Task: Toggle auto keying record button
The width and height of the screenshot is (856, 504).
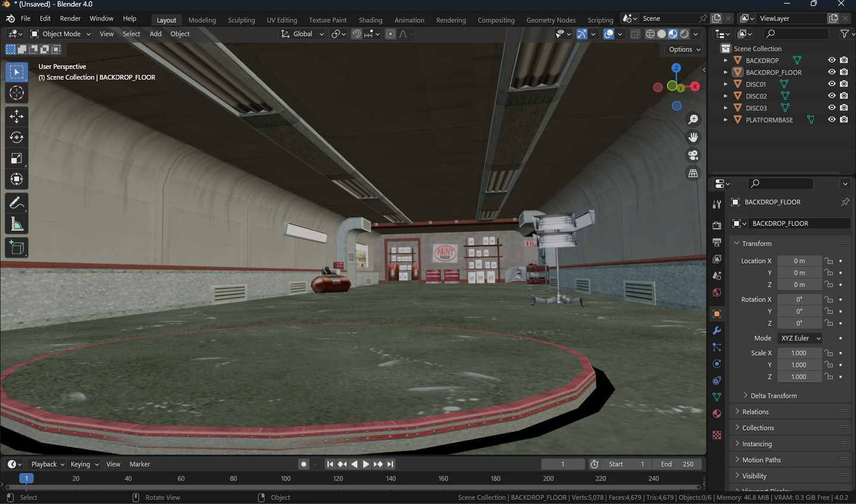Action: pos(304,464)
